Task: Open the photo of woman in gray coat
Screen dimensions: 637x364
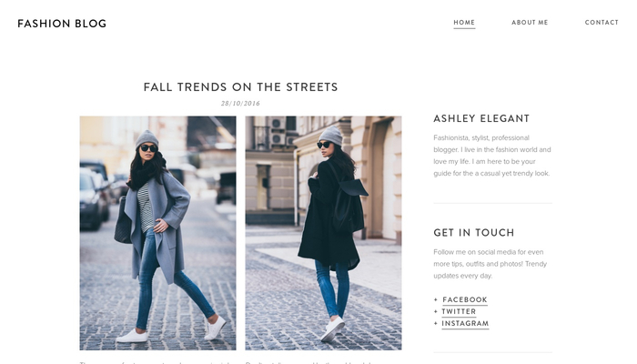Action: 157,233
